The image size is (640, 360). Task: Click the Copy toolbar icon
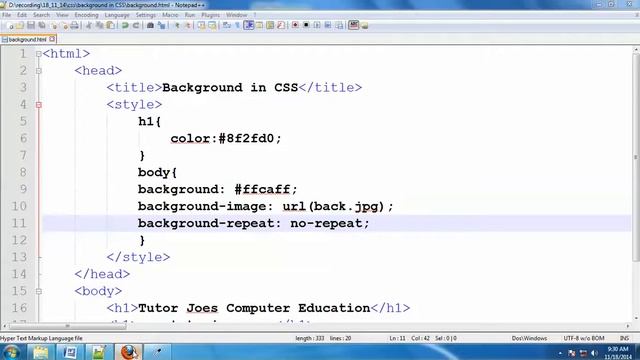(99, 25)
